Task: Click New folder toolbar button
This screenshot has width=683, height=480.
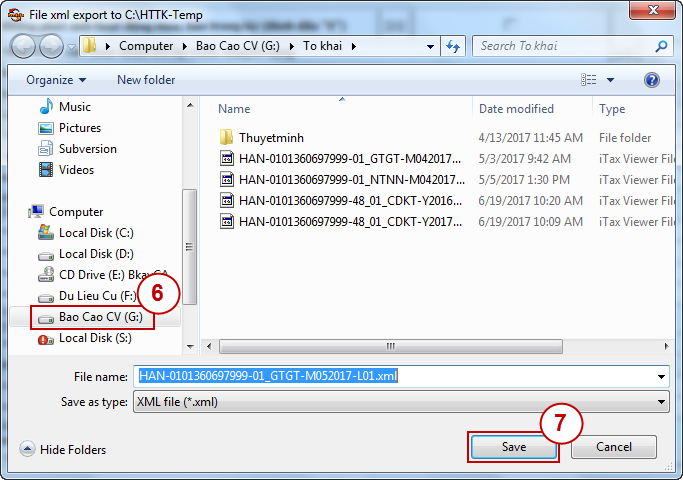Action: [146, 80]
